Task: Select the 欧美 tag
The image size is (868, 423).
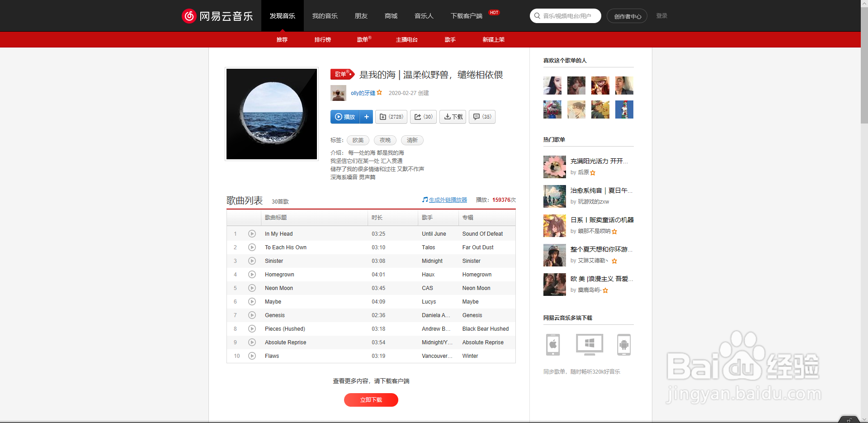Action: click(358, 140)
